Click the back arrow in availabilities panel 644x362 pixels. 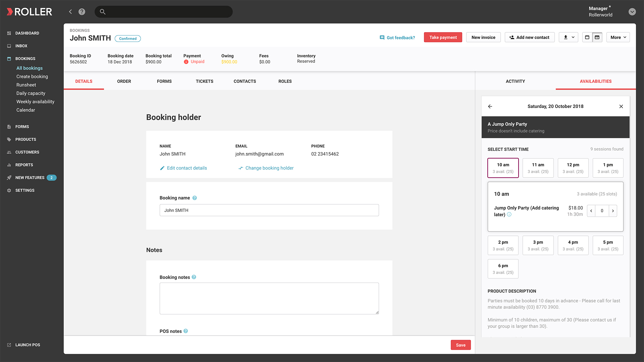coord(490,106)
